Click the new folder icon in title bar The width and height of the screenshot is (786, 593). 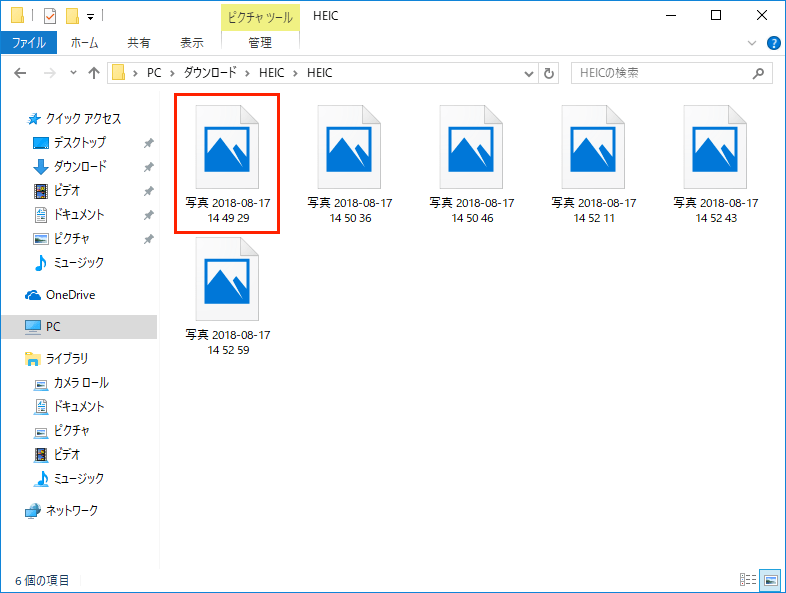tap(73, 16)
